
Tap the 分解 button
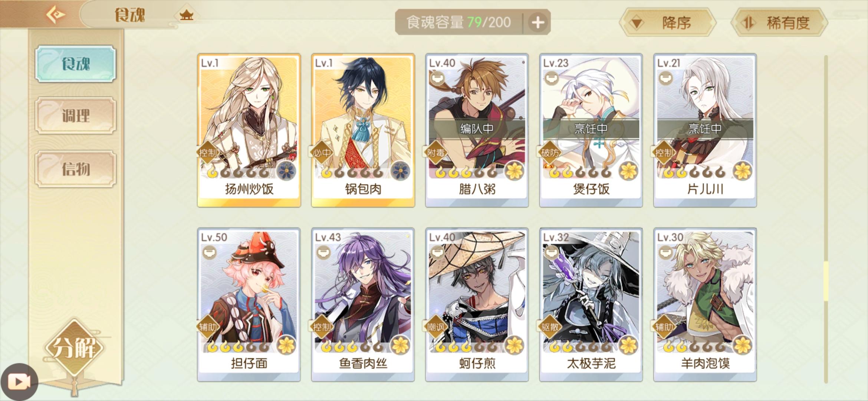click(75, 348)
